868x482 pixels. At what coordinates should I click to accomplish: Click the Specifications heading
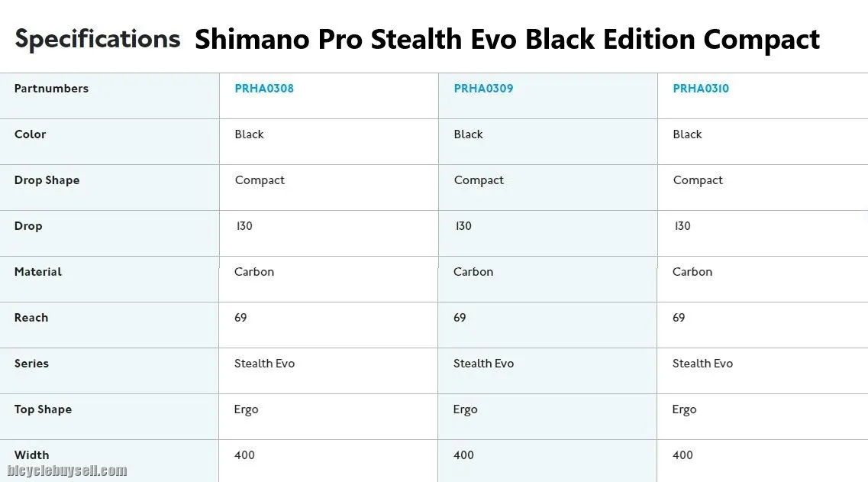point(98,38)
